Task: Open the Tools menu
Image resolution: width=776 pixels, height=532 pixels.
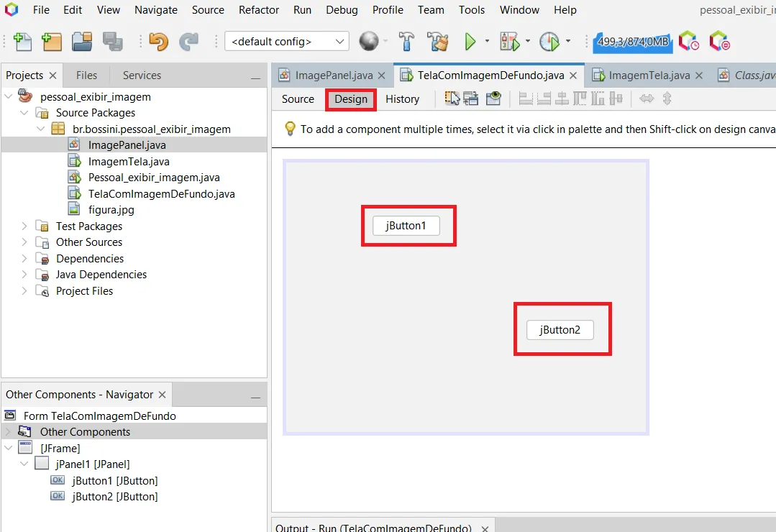Action: click(472, 10)
